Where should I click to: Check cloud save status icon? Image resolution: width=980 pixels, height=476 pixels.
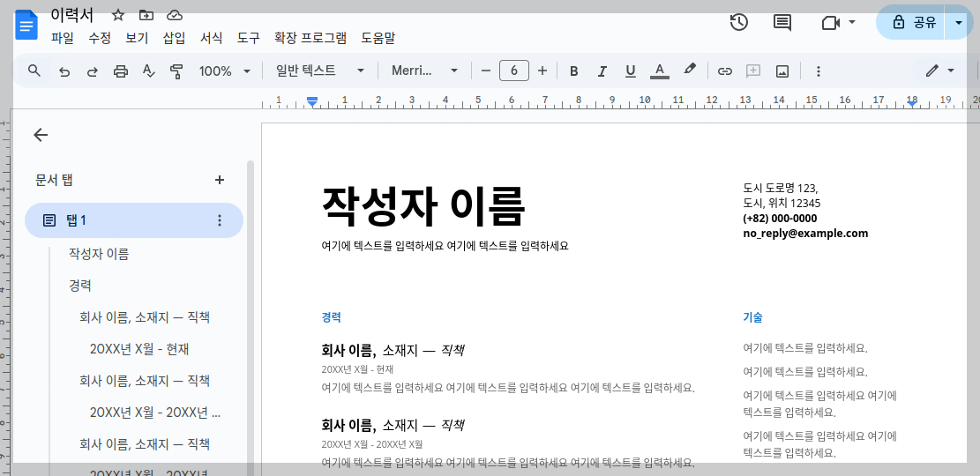[175, 15]
